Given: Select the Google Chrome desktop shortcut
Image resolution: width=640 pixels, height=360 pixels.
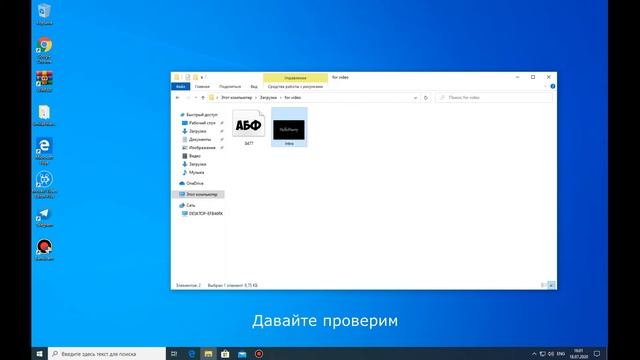Looking at the screenshot, I should 44,50.
